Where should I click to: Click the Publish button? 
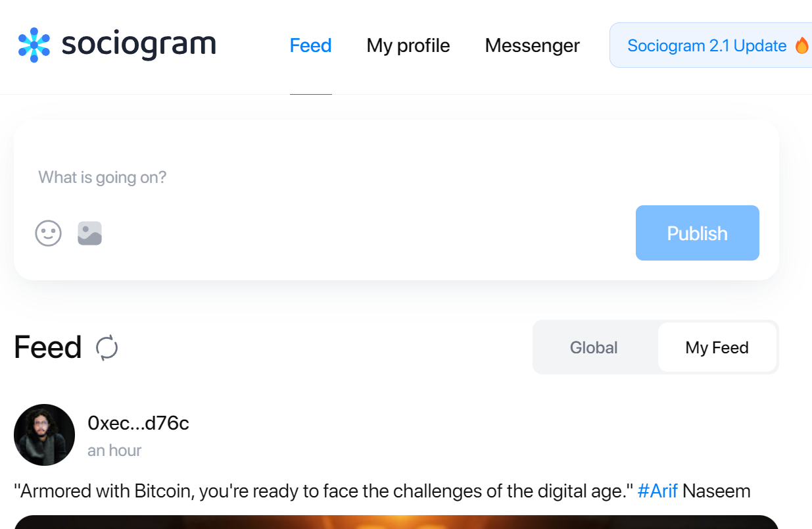pos(698,233)
